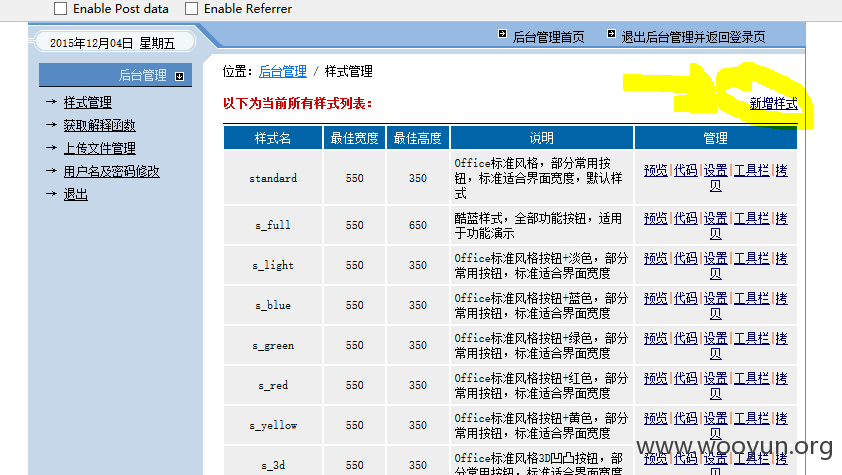This screenshot has height=475, width=842.
Task: Open 设置 for the s_red style
Action: [x=715, y=378]
